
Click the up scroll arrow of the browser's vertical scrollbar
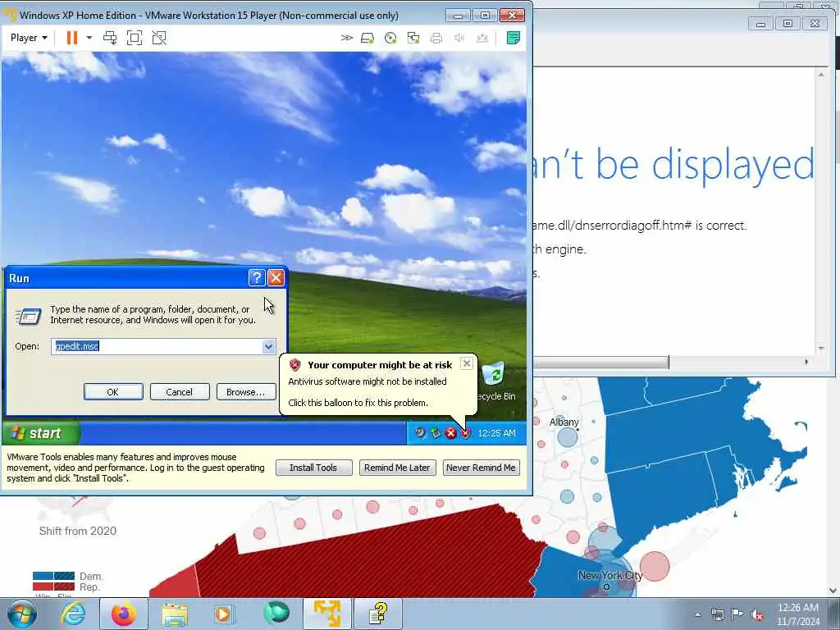[x=821, y=75]
